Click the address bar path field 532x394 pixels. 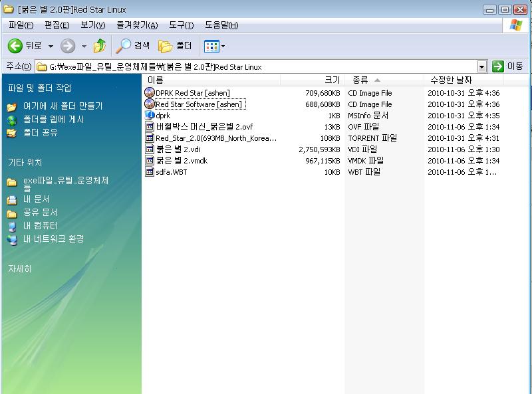(259, 66)
